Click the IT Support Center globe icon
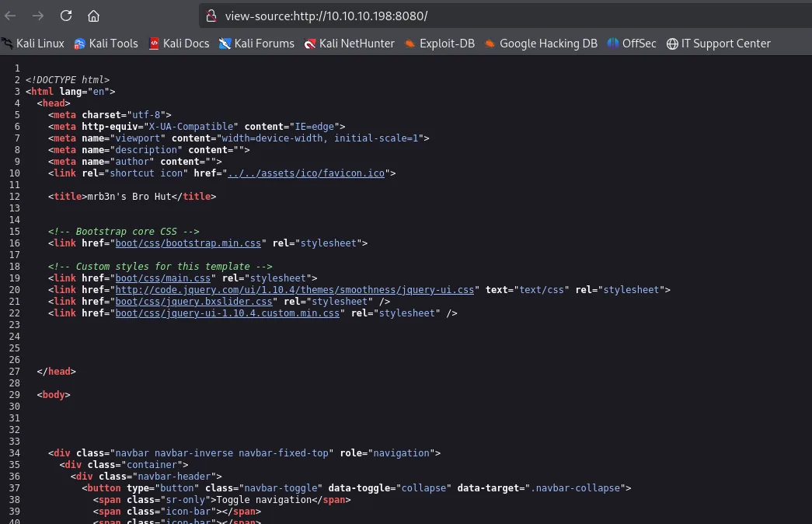 [x=672, y=44]
